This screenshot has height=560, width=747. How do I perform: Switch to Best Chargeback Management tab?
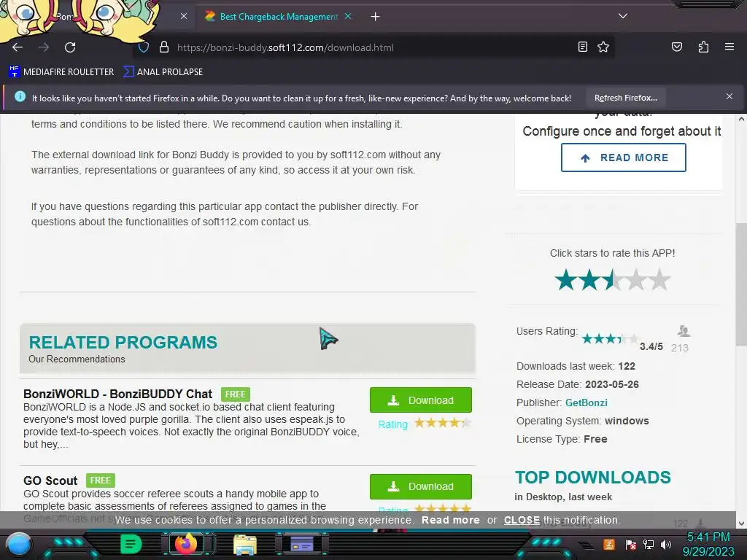pyautogui.click(x=279, y=17)
